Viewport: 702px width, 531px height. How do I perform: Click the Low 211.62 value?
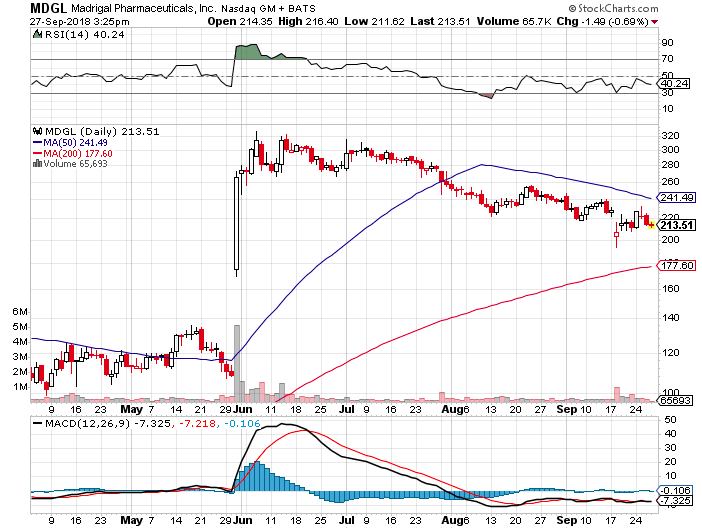click(374, 21)
